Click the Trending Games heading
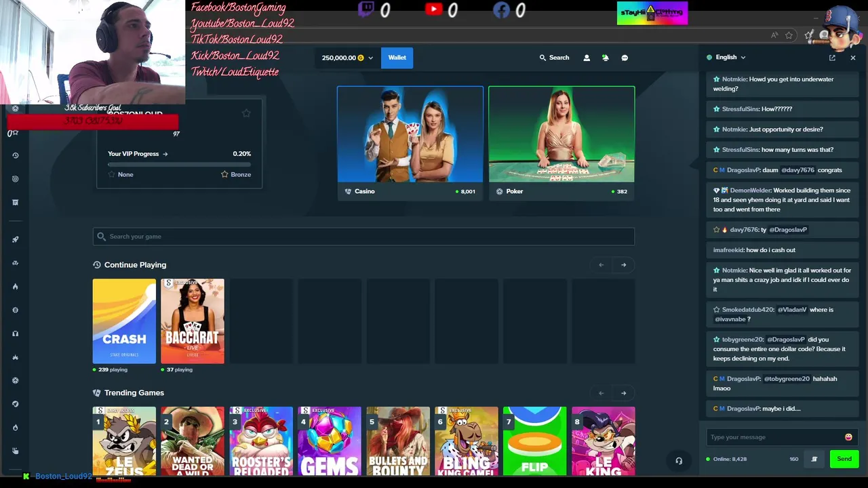Image resolution: width=868 pixels, height=488 pixels. (x=134, y=393)
